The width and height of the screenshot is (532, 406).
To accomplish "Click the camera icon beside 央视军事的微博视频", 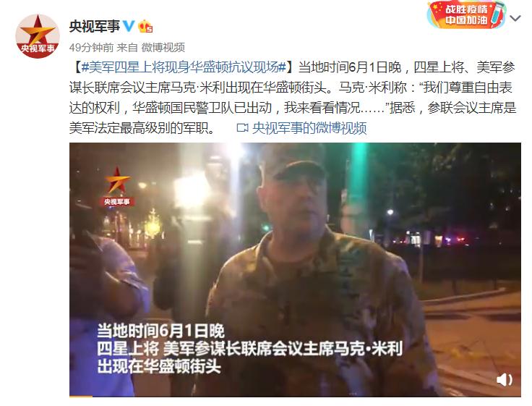I will click(242, 128).
